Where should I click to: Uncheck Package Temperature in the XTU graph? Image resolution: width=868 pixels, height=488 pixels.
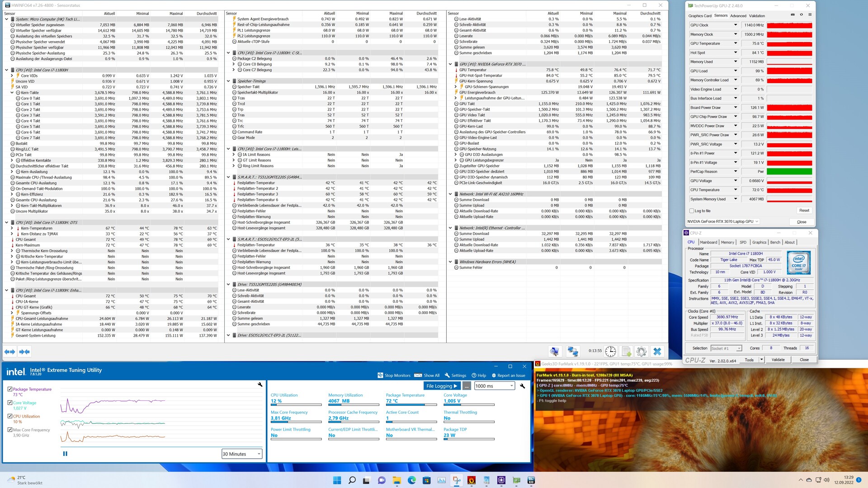[10, 389]
